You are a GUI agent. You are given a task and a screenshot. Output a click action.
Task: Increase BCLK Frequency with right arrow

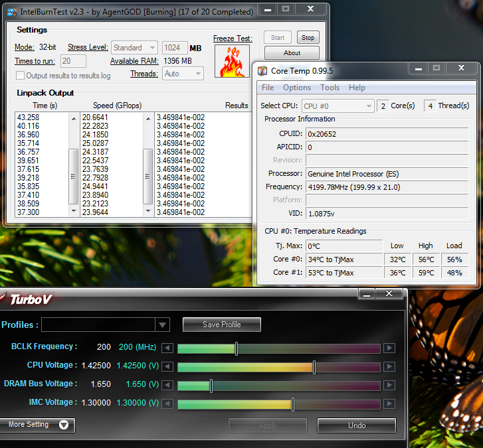pos(389,348)
